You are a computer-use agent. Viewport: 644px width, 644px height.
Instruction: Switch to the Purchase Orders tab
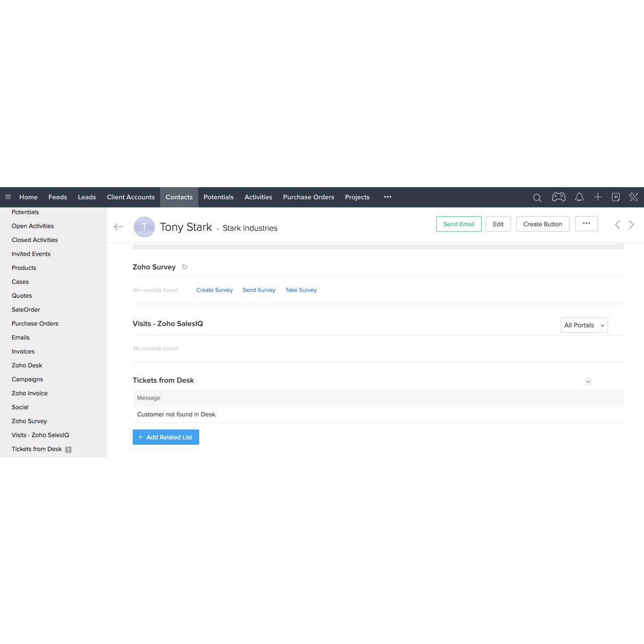point(308,197)
